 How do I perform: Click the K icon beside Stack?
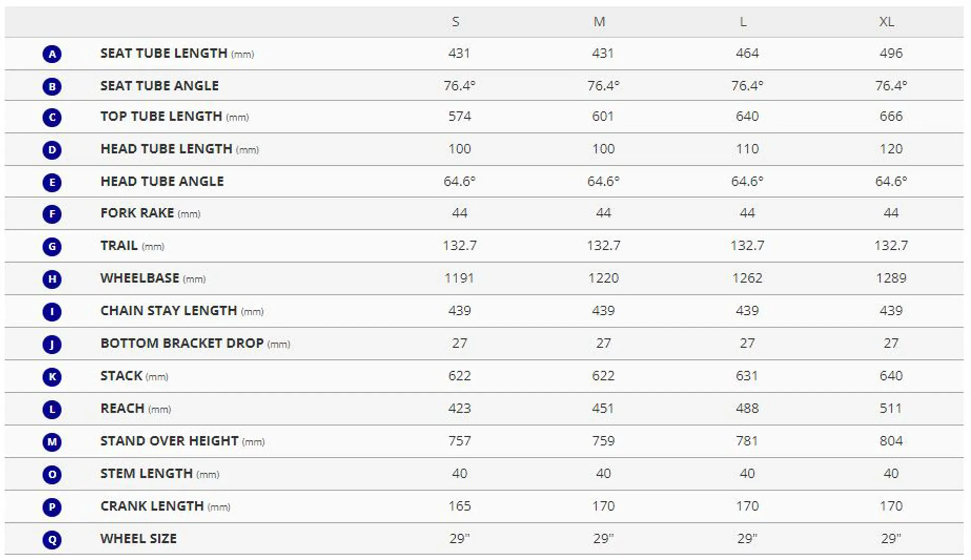coord(52,377)
